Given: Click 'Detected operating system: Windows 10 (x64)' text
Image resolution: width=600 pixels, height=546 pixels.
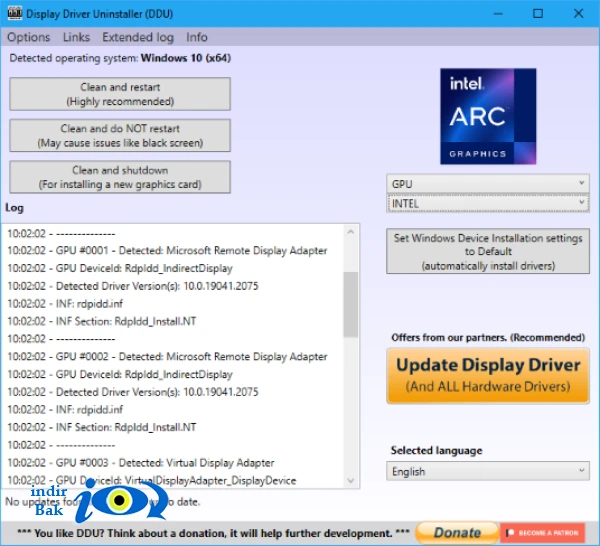Looking at the screenshot, I should click(120, 58).
